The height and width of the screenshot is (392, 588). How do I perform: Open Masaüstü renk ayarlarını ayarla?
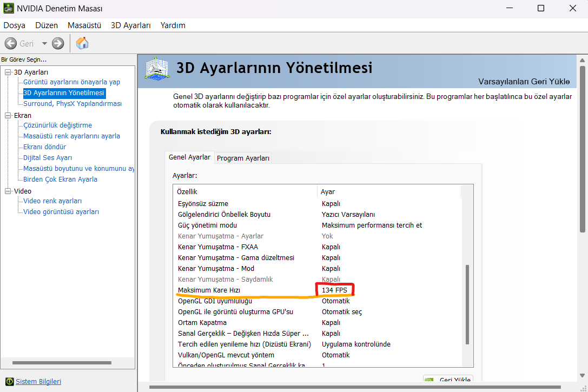pyautogui.click(x=71, y=136)
